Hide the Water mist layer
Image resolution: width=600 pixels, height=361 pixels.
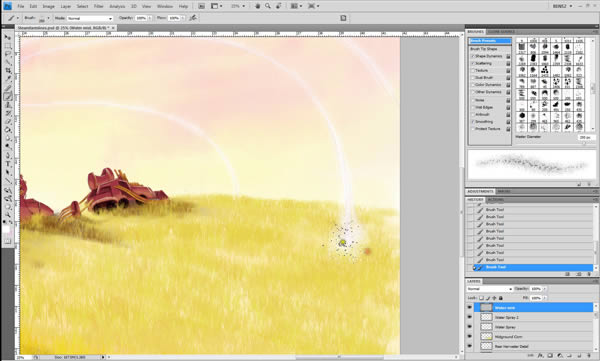pyautogui.click(x=469, y=307)
